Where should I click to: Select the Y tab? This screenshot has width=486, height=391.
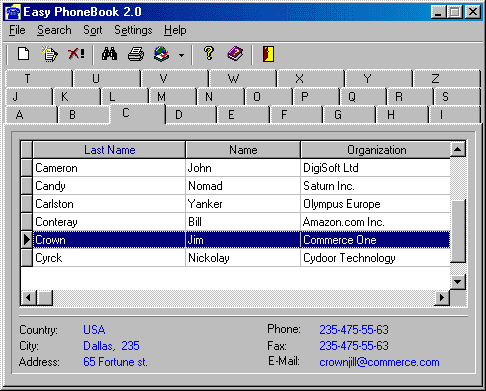pyautogui.click(x=379, y=79)
